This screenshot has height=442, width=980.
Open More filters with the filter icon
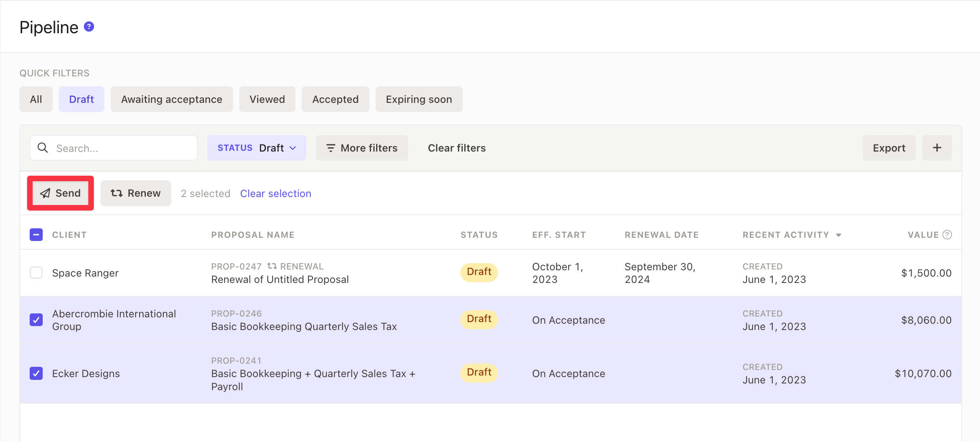(x=330, y=148)
